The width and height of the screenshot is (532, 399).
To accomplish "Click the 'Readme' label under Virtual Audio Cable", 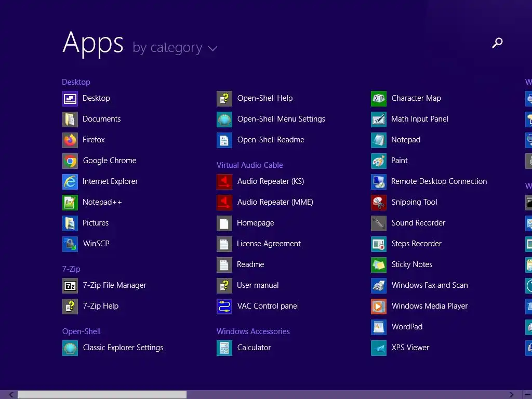I will point(250,264).
